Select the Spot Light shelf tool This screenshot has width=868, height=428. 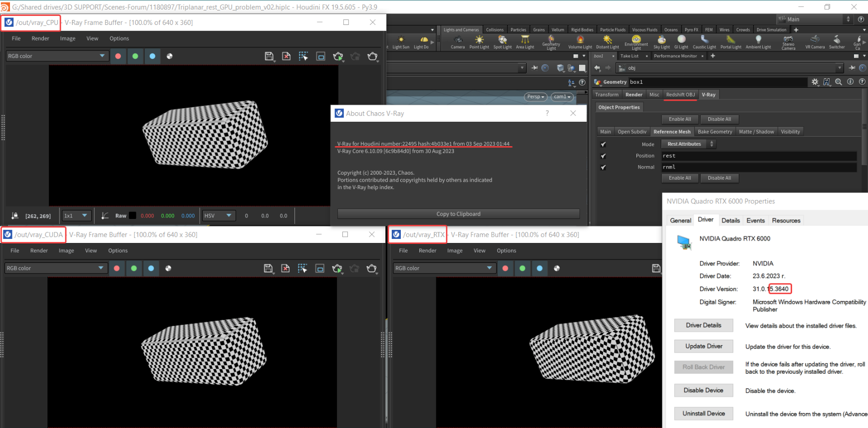point(503,42)
